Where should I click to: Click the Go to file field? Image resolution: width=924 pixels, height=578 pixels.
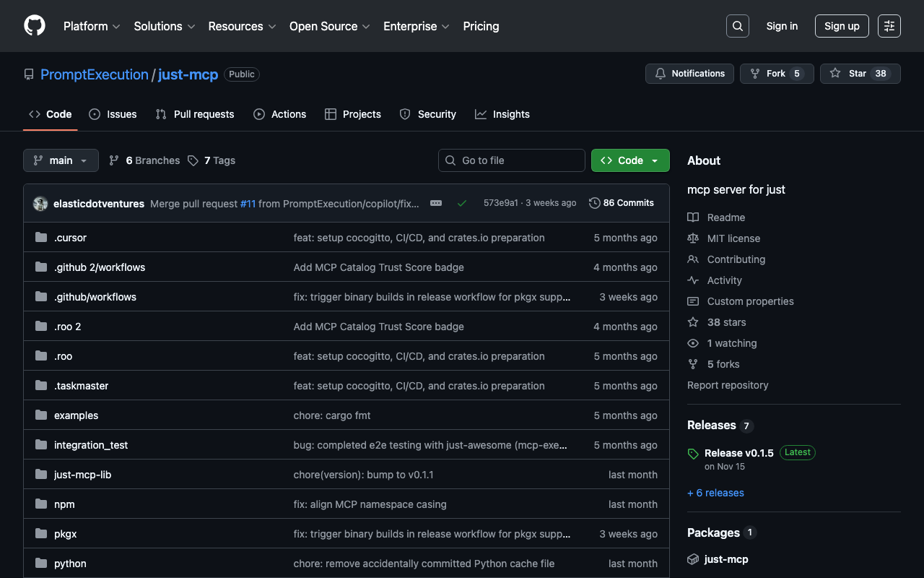coord(512,160)
